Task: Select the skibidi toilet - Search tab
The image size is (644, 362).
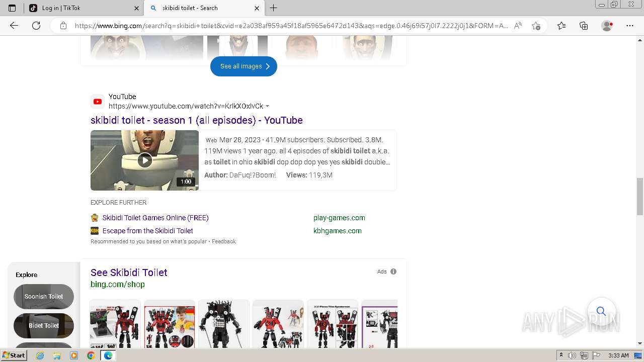Action: [x=204, y=8]
